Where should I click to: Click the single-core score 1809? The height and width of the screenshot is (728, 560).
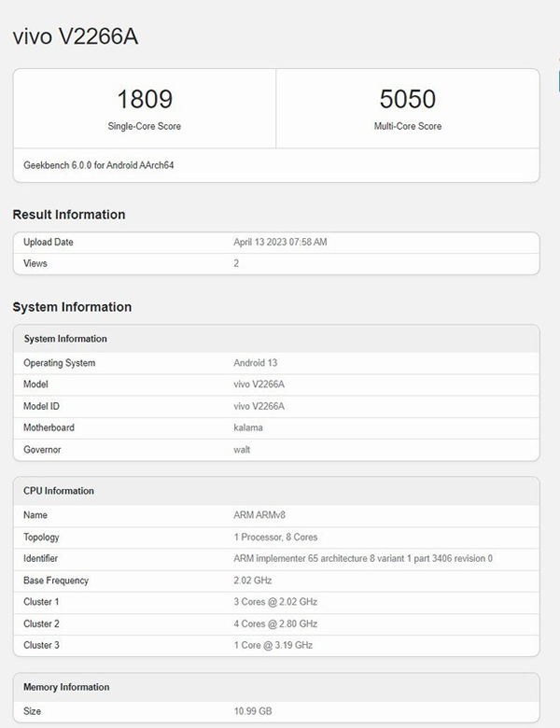point(145,99)
